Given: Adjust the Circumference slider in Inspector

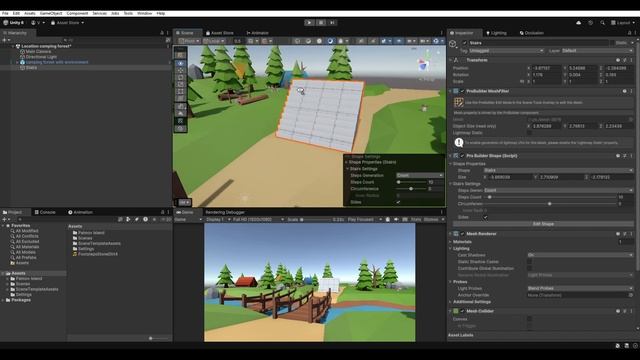Looking at the screenshot, I should (x=550, y=204).
